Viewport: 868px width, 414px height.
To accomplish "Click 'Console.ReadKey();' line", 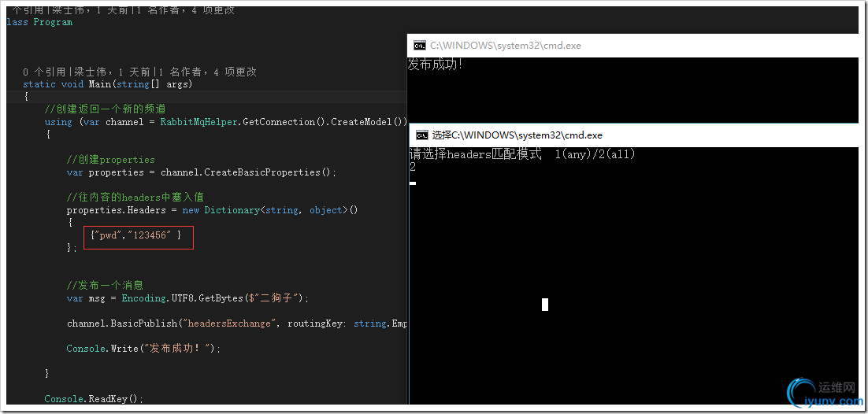I will pos(94,399).
